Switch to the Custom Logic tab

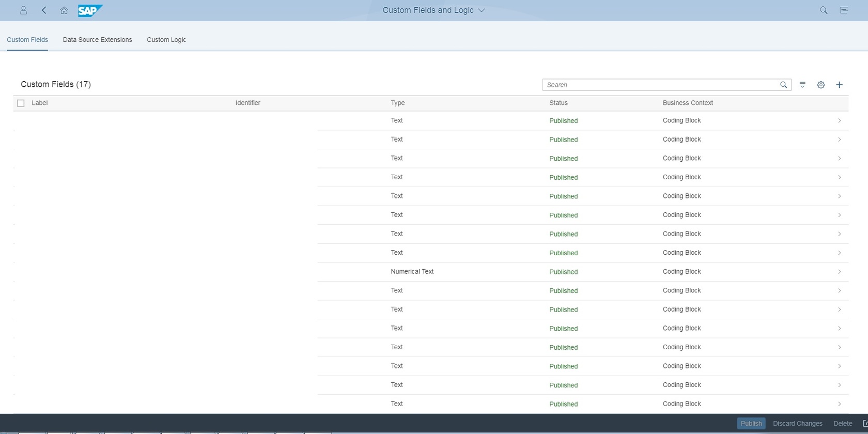[x=166, y=40]
